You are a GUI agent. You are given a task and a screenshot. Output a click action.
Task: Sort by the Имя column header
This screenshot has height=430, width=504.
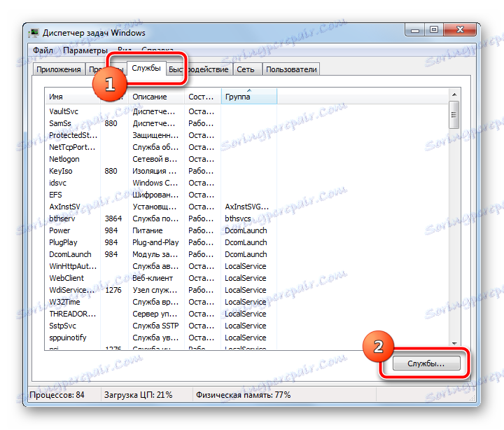coord(72,97)
